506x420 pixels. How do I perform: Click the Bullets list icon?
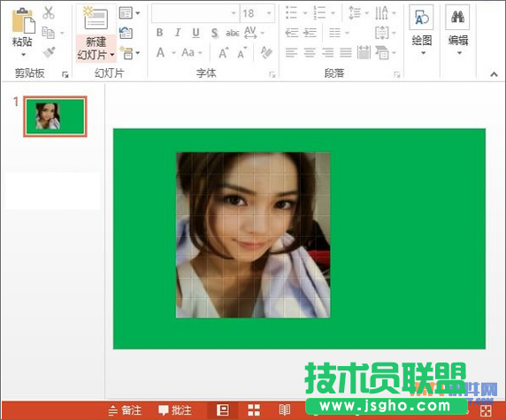pos(291,13)
